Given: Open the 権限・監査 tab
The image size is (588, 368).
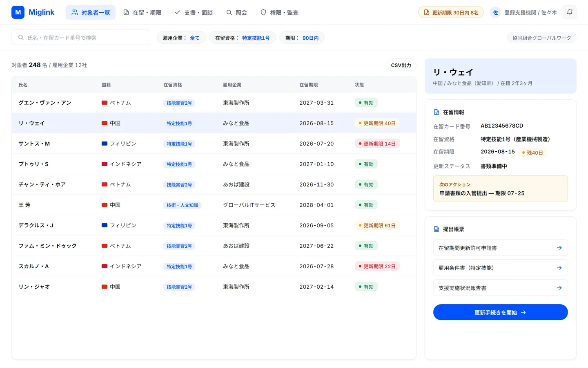Looking at the screenshot, I should pyautogui.click(x=280, y=12).
